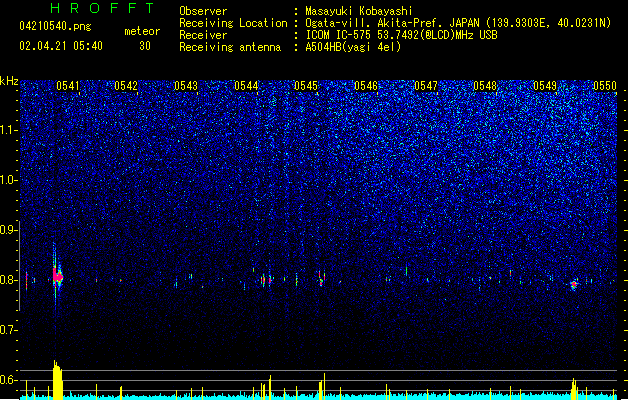Click the 0.7 kHz axis label
This screenshot has height=400, width=629.
[8, 330]
